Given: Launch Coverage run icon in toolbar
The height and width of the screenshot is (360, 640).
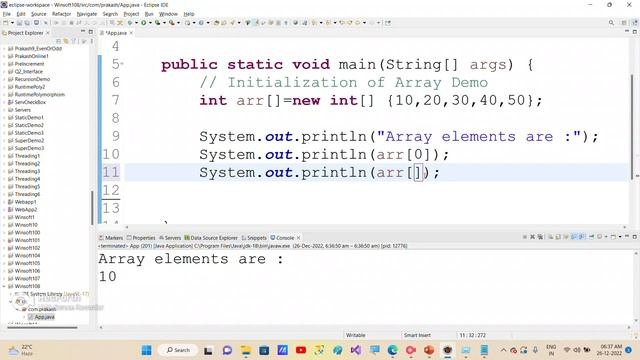Looking at the screenshot, I should point(158,23).
